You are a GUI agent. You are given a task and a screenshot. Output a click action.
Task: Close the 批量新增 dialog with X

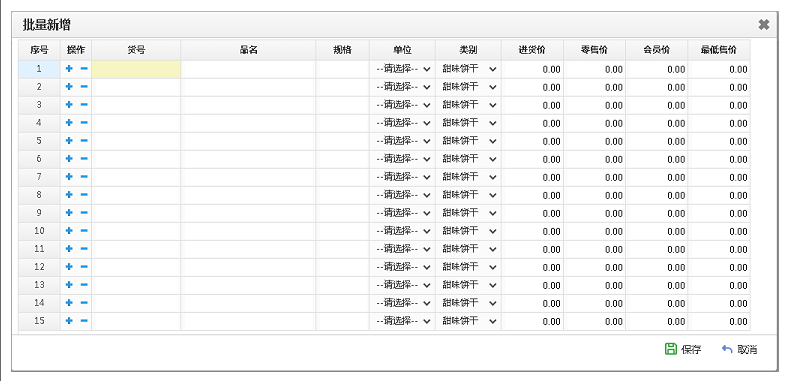(x=764, y=24)
